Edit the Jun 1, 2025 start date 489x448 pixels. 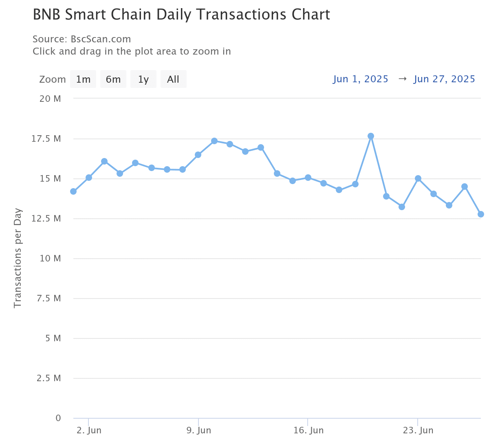point(361,79)
